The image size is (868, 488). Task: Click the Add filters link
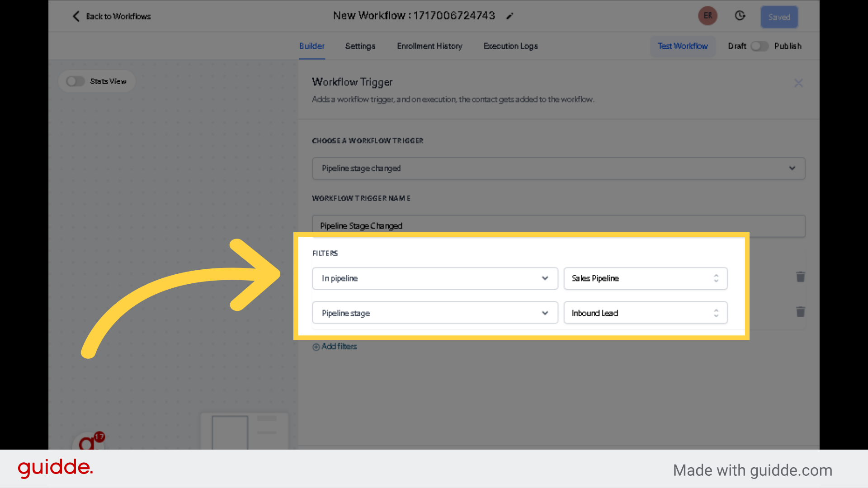(x=335, y=347)
